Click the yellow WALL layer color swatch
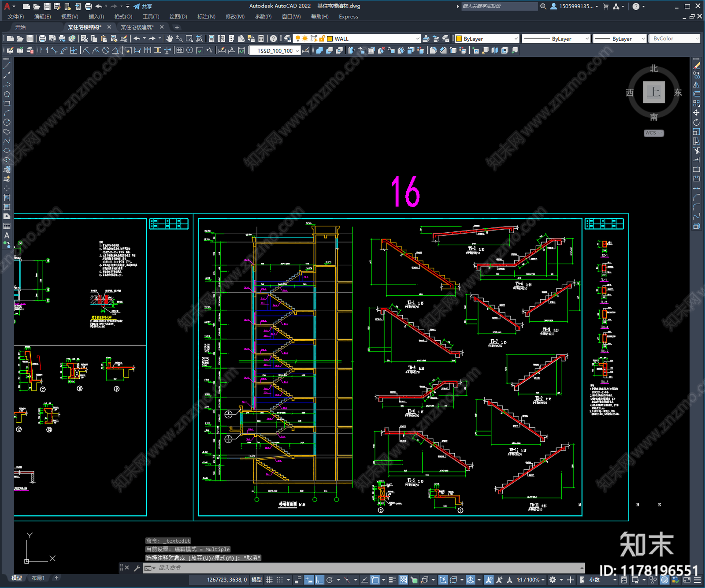 pyautogui.click(x=330, y=39)
